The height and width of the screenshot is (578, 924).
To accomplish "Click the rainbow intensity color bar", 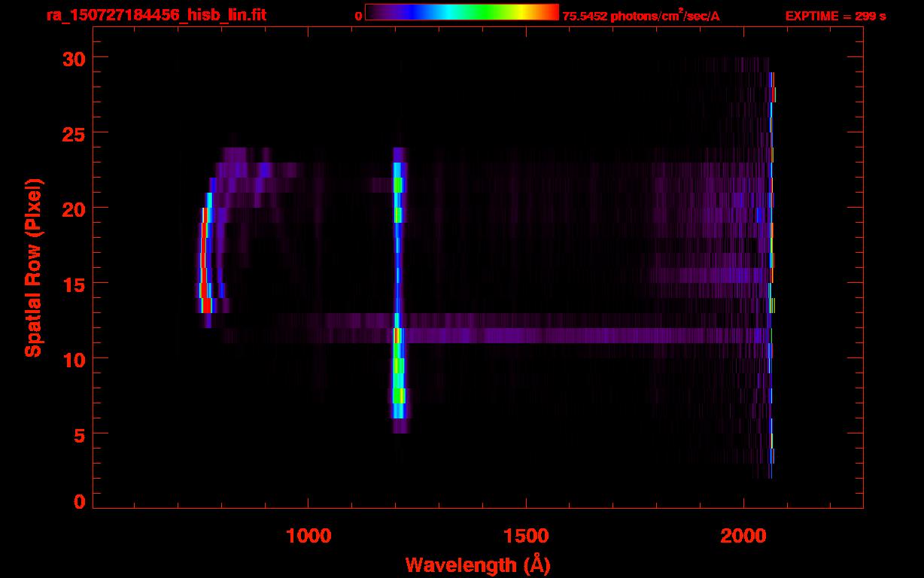I will pos(462,12).
